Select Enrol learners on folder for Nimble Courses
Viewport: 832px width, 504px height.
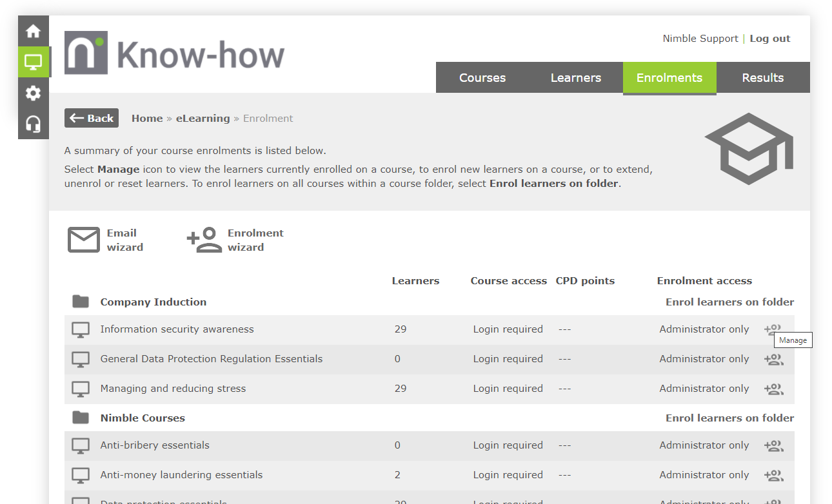click(x=729, y=418)
